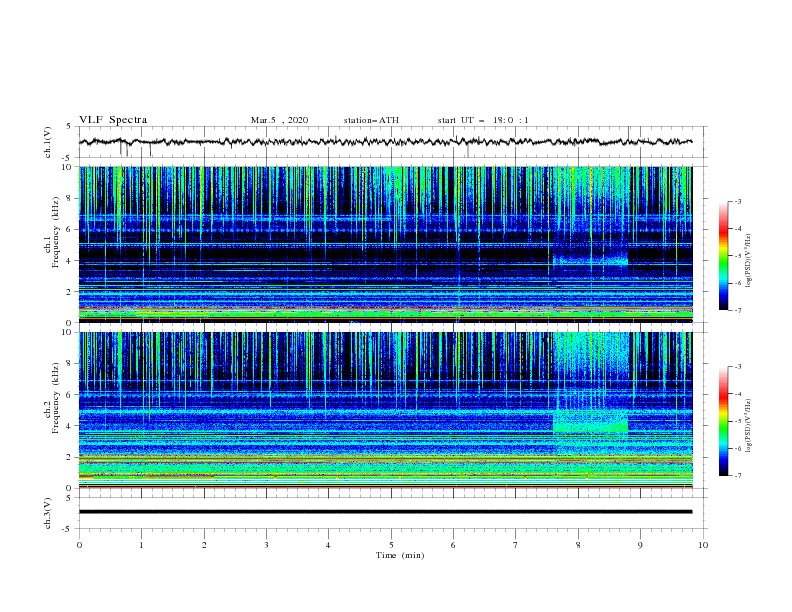Click the "VLF Spectra" title text
The width and height of the screenshot is (792, 612).
coord(113,120)
